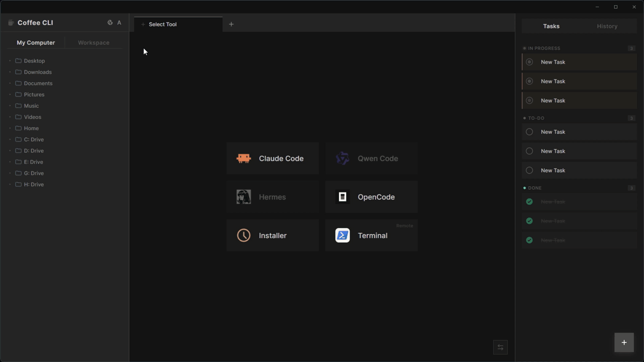Screen dimensions: 644x362
Task: Expand the C: Drive tree item
Action: pyautogui.click(x=10, y=139)
